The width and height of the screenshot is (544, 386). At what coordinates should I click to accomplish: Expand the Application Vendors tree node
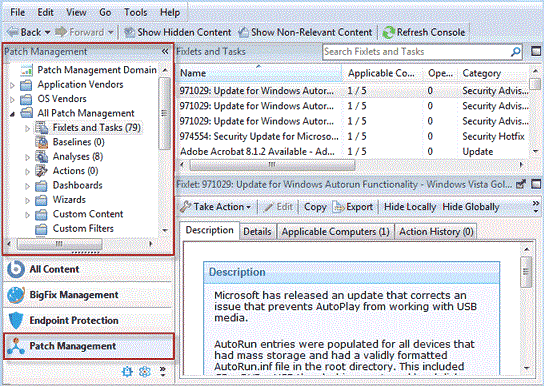[x=12, y=85]
